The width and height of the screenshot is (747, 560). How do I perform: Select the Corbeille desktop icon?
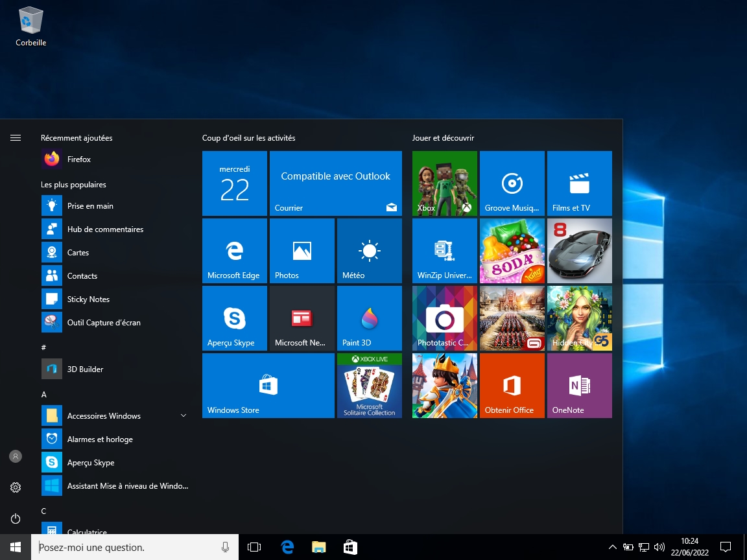31,27
